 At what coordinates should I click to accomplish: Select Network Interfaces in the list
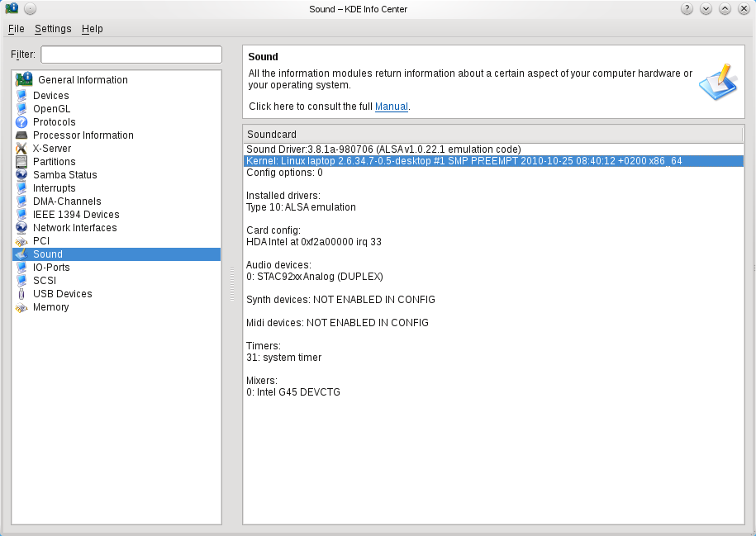[x=74, y=227]
